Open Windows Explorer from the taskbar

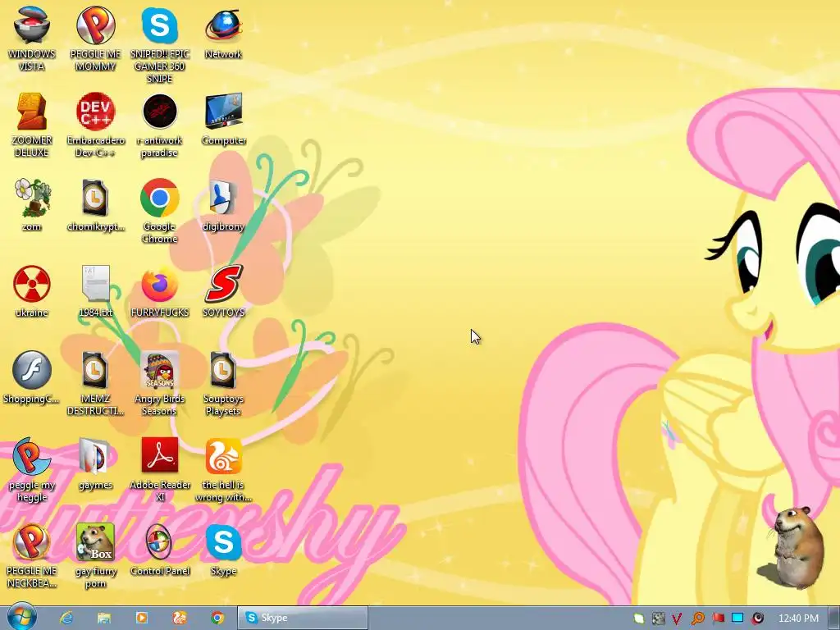pyautogui.click(x=104, y=618)
